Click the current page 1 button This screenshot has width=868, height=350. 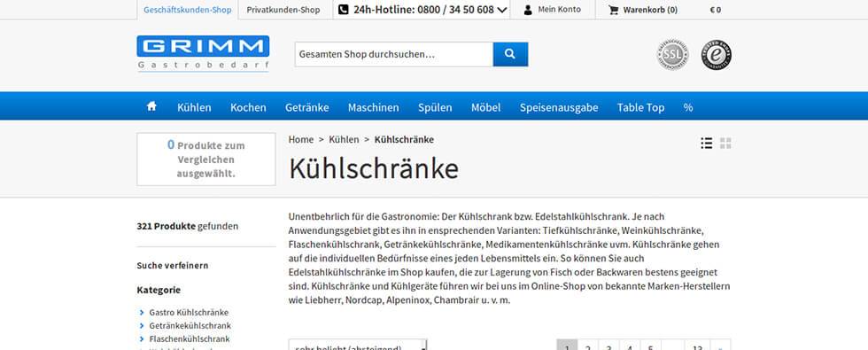click(567, 345)
